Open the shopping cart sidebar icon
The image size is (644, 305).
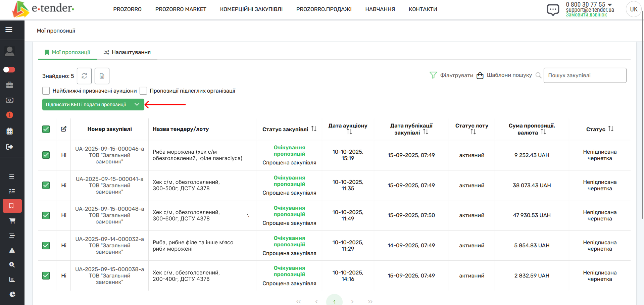coord(12,221)
